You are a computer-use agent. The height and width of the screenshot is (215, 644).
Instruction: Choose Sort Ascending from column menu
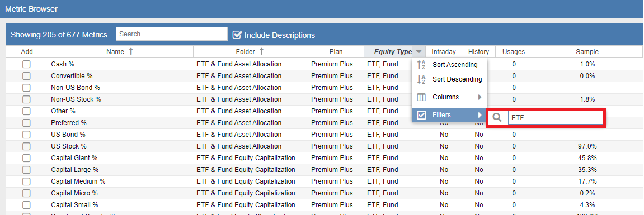click(x=449, y=65)
